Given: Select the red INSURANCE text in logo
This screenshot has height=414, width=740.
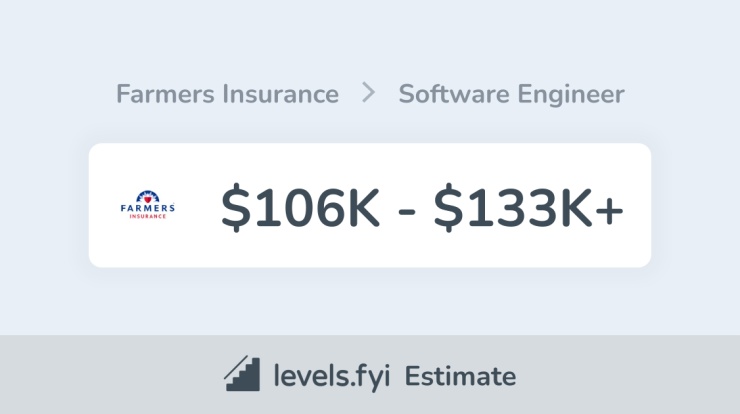Looking at the screenshot, I should point(148,216).
